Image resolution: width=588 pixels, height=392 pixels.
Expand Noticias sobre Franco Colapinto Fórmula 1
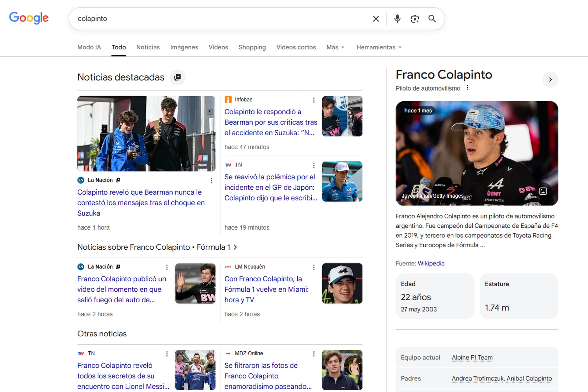tap(157, 247)
